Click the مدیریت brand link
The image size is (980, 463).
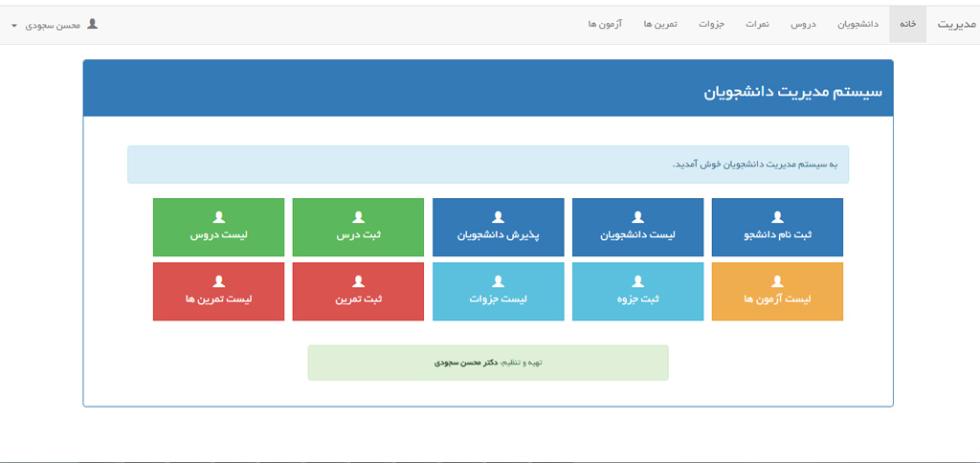pos(956,25)
